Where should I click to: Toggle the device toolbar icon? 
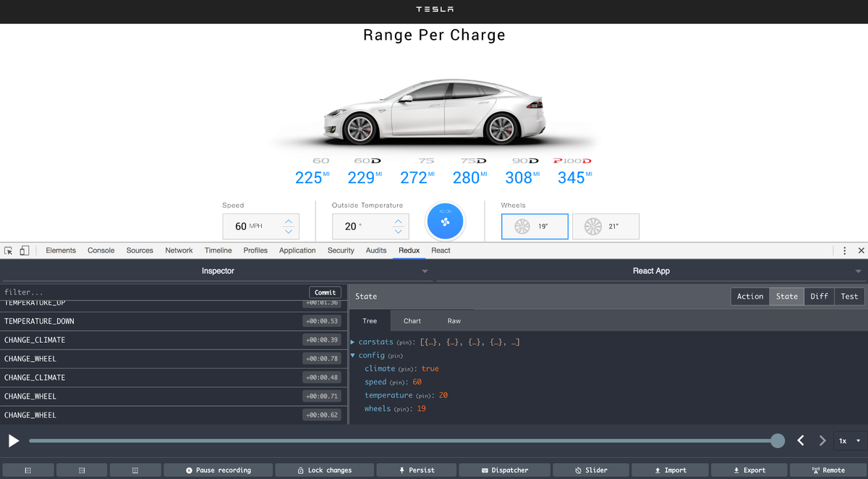[24, 250]
